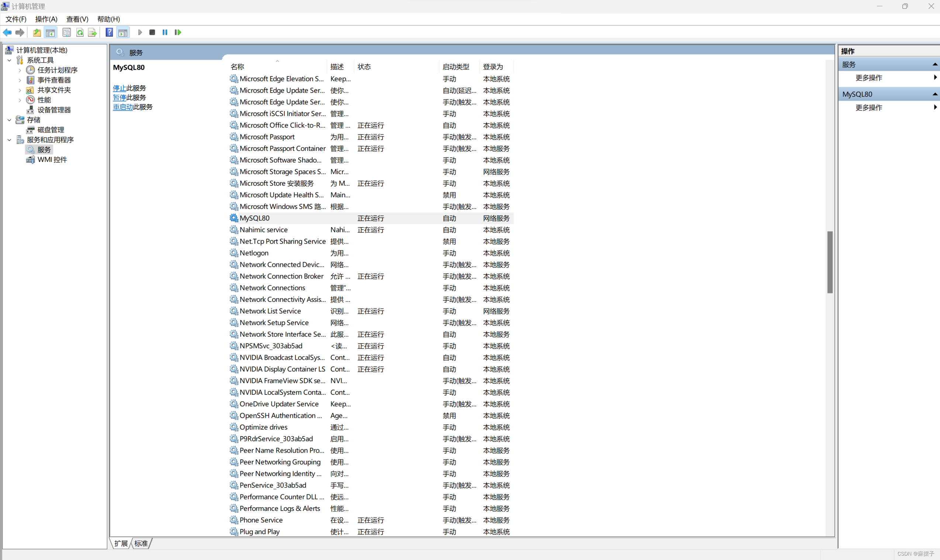Click the Start service play icon
Image resolution: width=940 pixels, height=560 pixels.
[140, 32]
